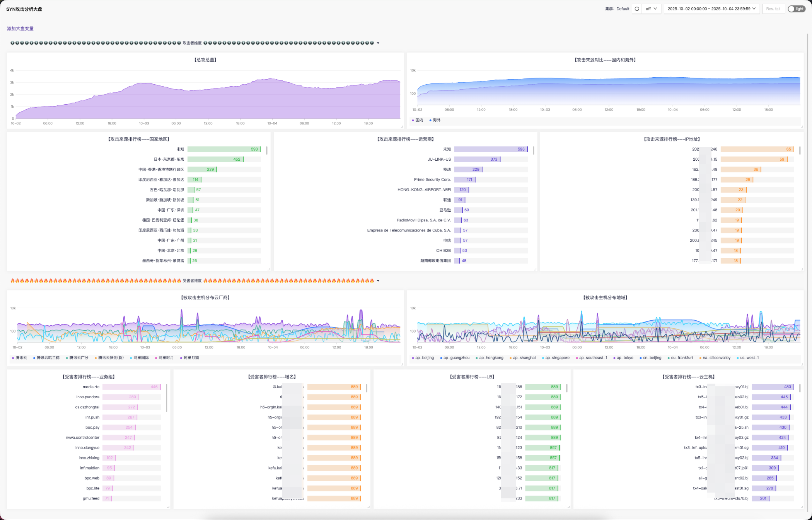
Task: Open the time range picker dropdown
Action: [x=711, y=9]
